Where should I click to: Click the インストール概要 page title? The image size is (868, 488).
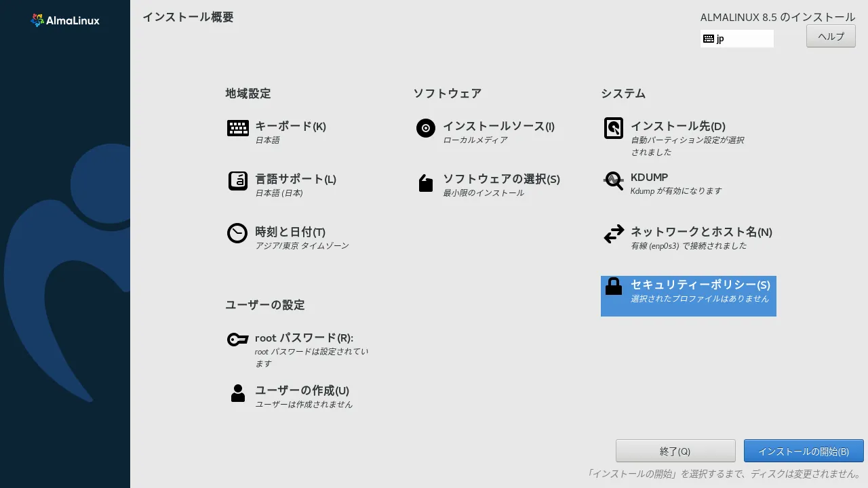coord(188,17)
